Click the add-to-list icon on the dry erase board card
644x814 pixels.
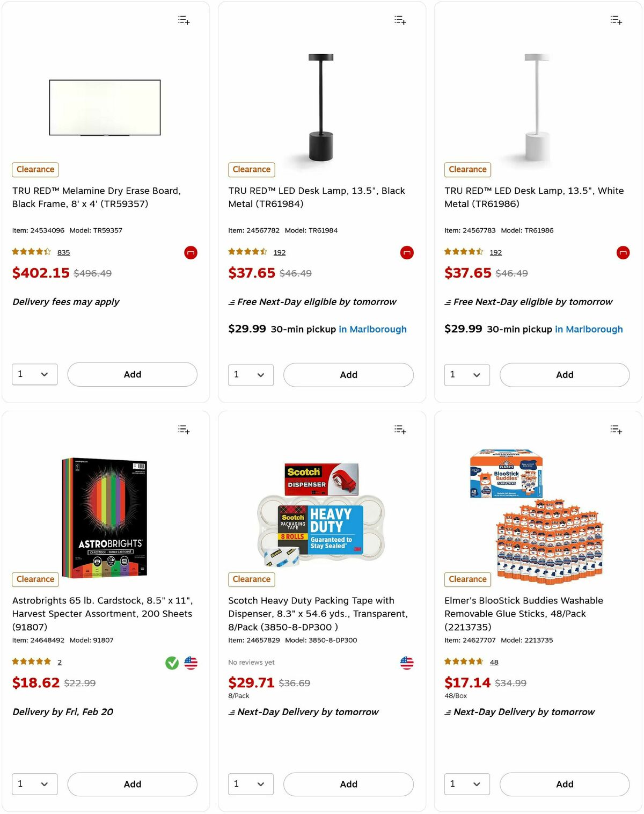(183, 20)
